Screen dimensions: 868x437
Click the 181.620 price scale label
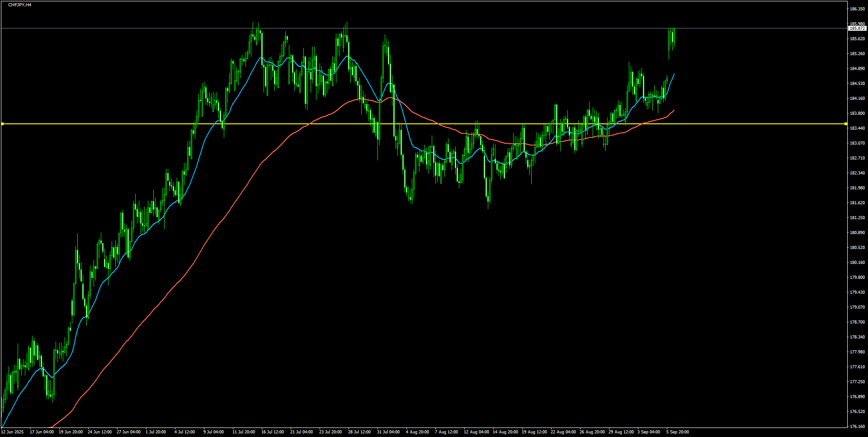pos(857,203)
